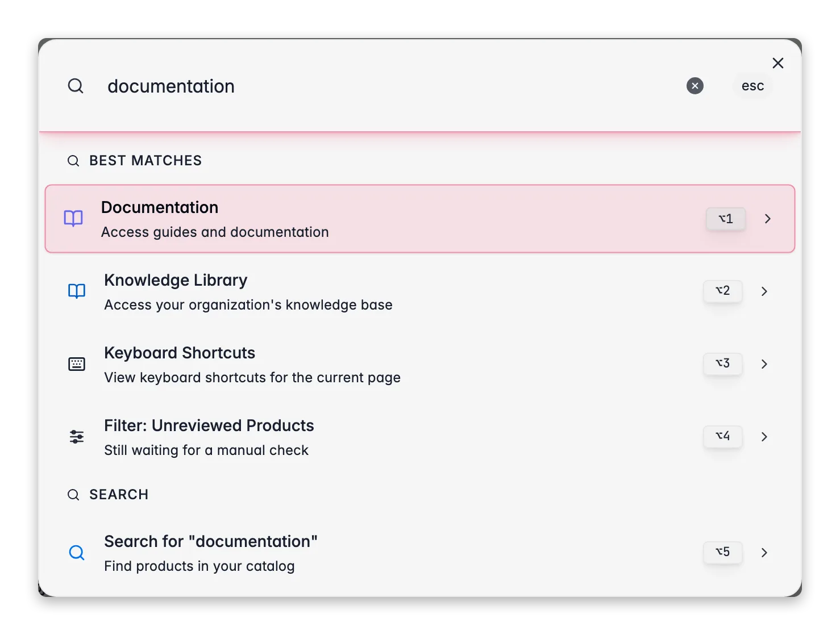Click the Unreviewed Products option-4 shortcut badge
The height and width of the screenshot is (635, 840).
click(x=722, y=436)
